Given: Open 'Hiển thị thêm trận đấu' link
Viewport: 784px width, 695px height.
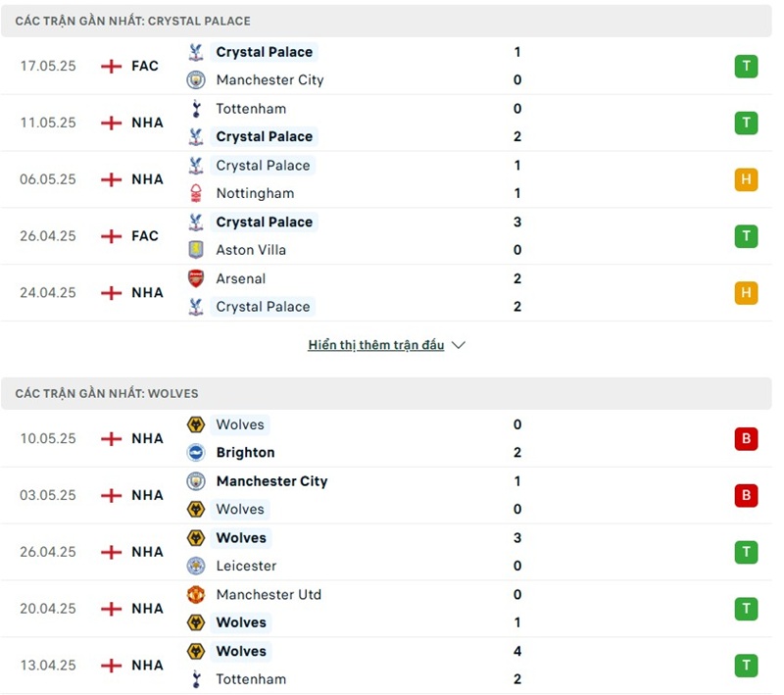Looking at the screenshot, I should [x=376, y=345].
